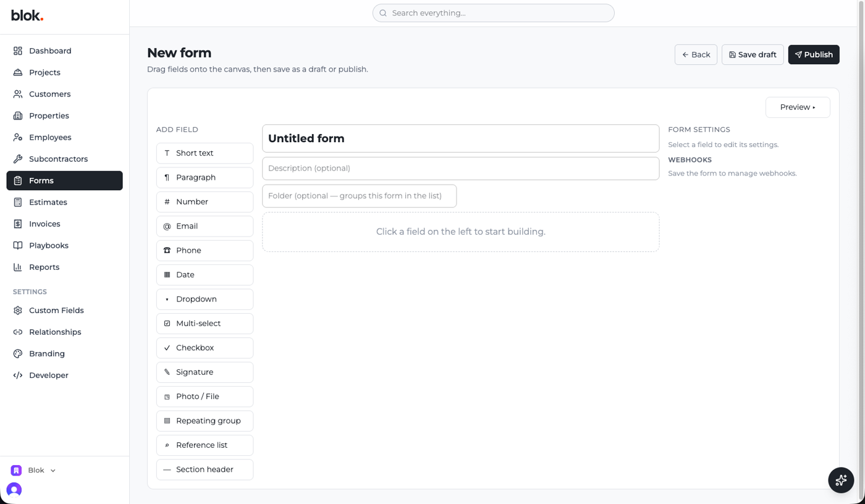865x504 pixels.
Task: Click the Customers people icon
Action: point(18,94)
